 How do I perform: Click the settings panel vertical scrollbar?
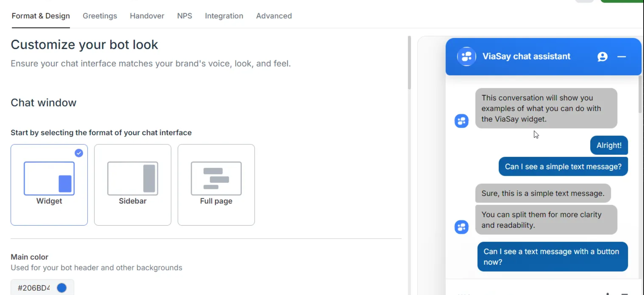tap(409, 63)
